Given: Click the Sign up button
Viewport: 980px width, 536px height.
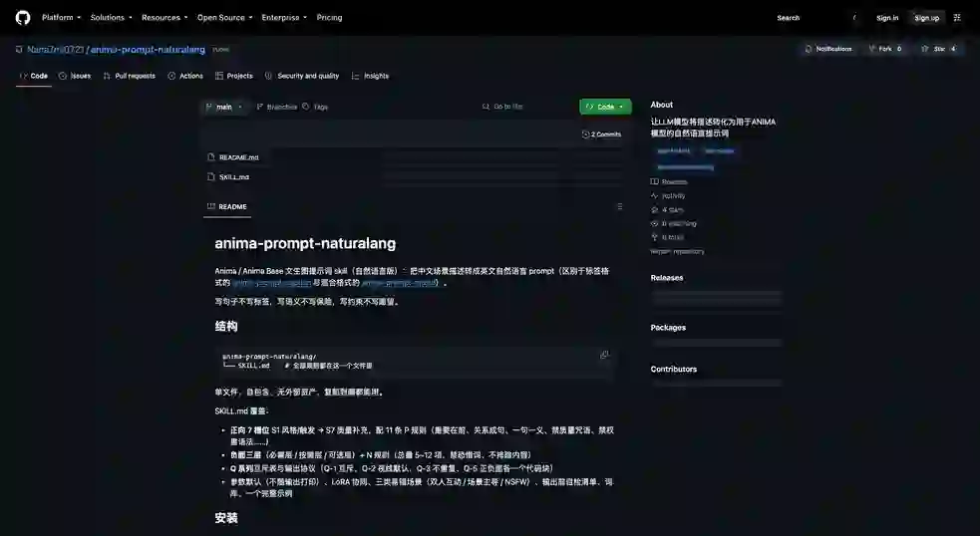Looking at the screenshot, I should pos(927,18).
